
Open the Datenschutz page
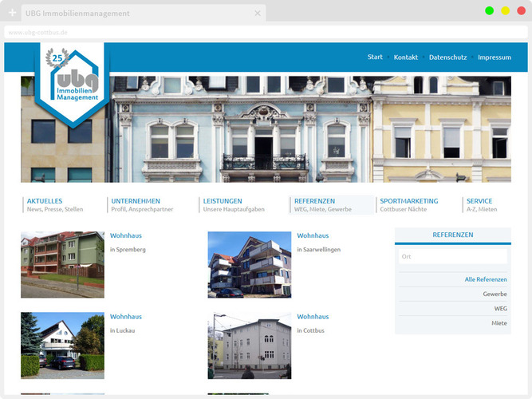coord(447,57)
